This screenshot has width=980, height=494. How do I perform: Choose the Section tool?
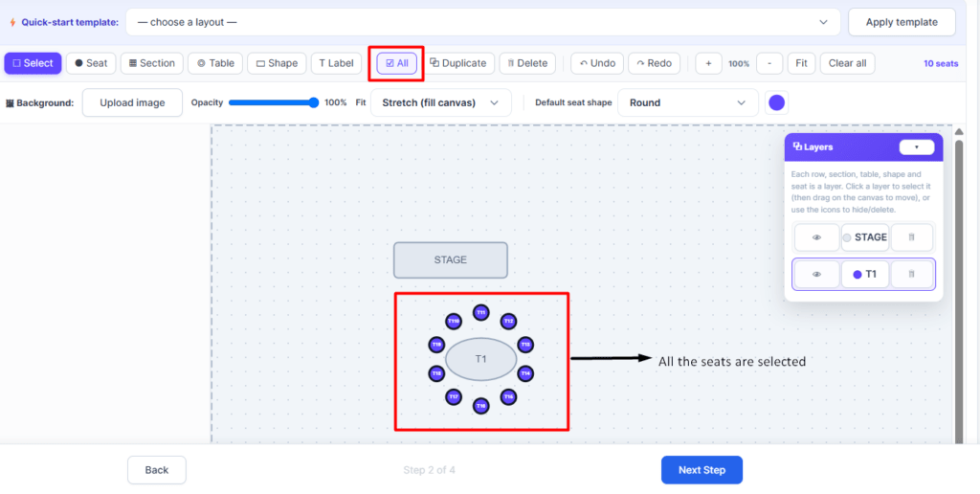coord(152,63)
